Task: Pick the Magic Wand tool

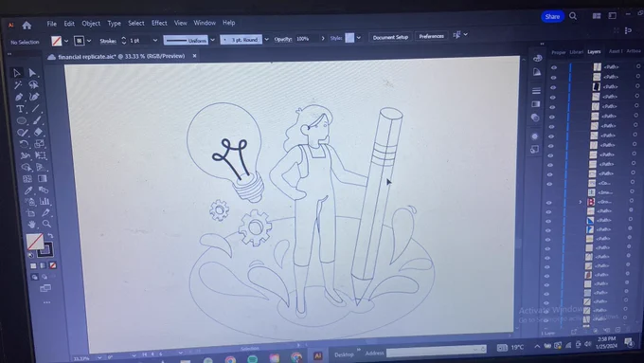Action: coord(18,85)
